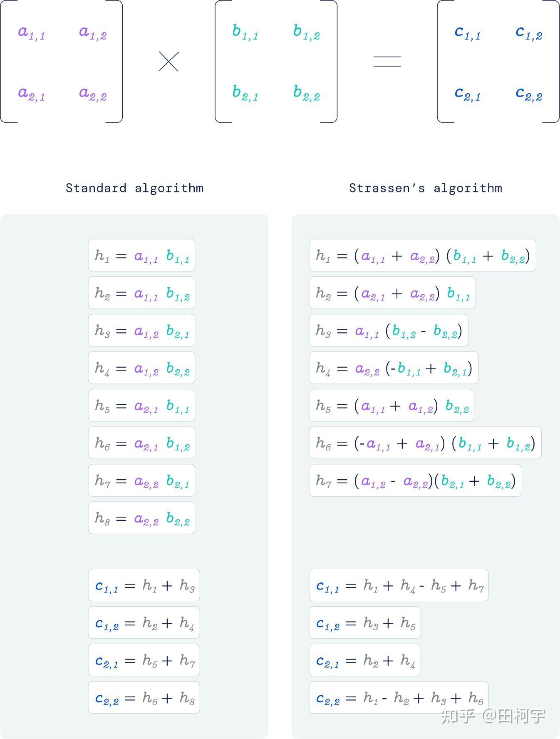
Task: Click the multiplication sign between the matrices
Action: (168, 62)
